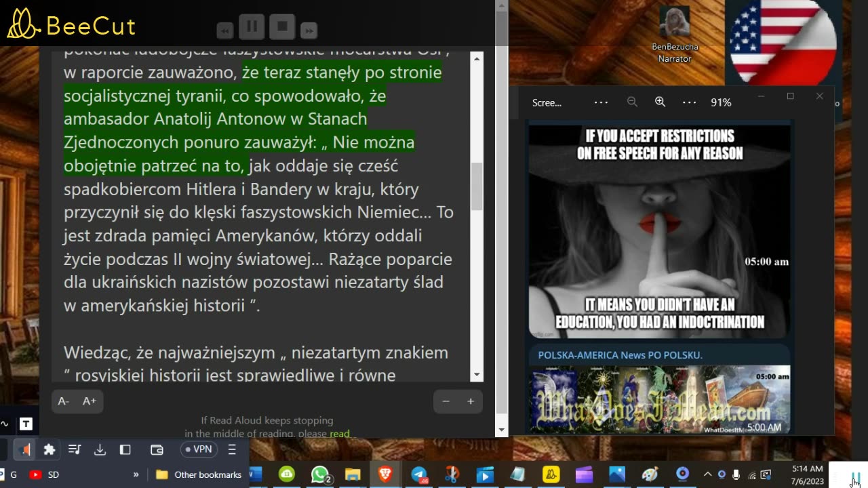Open the 'G' bookmark

tap(9, 474)
